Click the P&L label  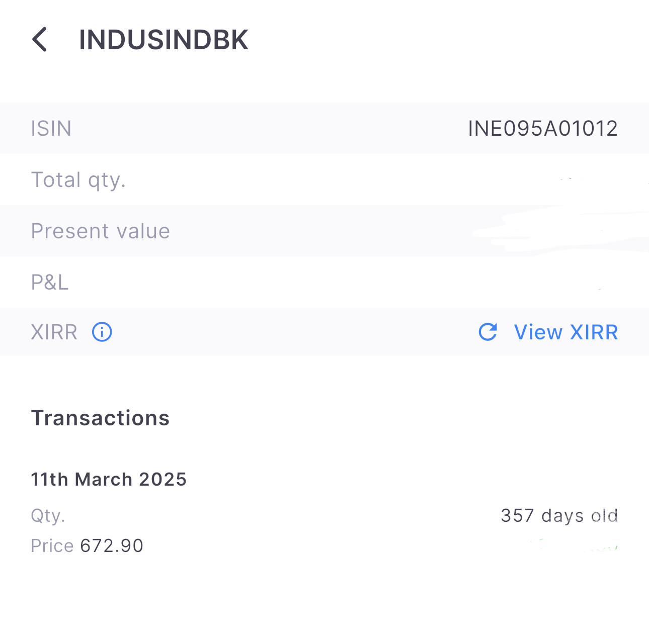(50, 283)
